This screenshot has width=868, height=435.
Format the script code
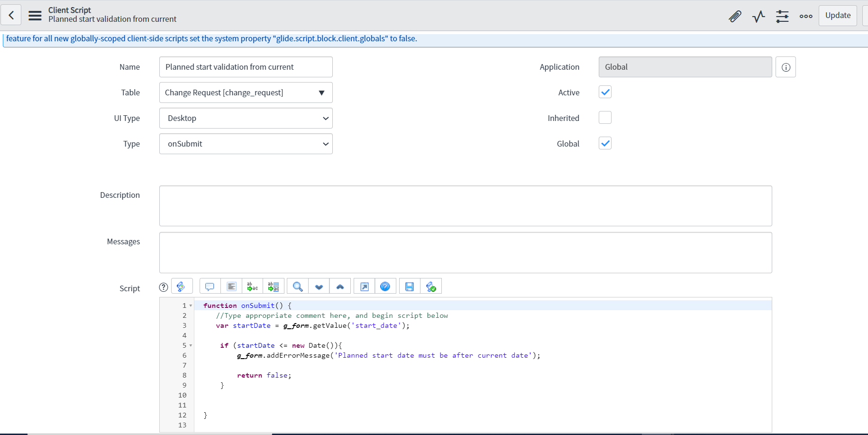click(231, 287)
